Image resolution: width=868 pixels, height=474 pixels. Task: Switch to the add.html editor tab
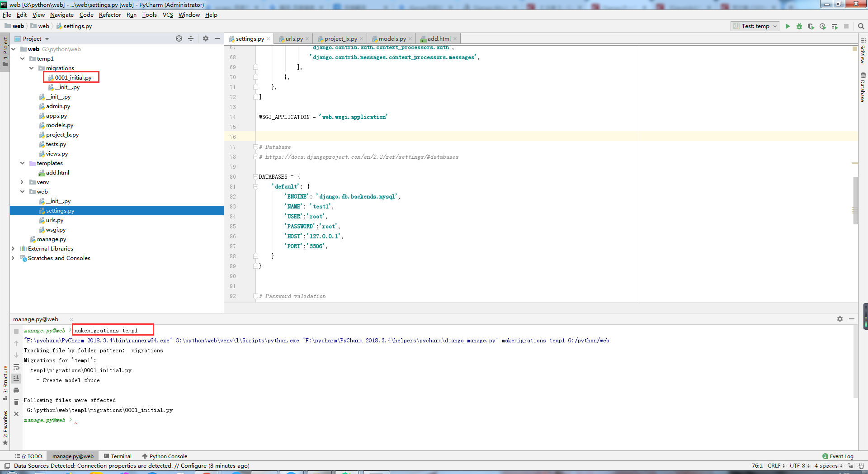pyautogui.click(x=439, y=39)
